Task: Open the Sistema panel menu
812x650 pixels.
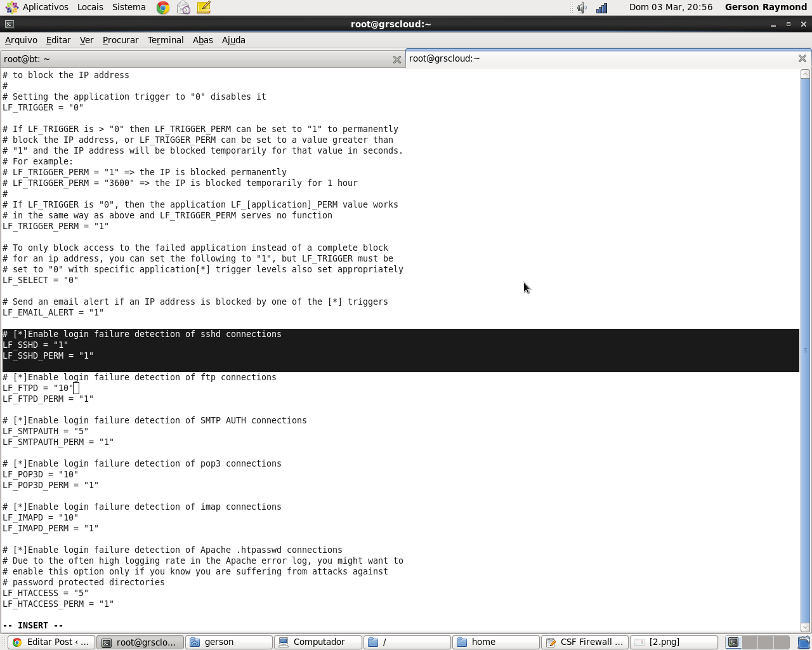Action: tap(129, 7)
